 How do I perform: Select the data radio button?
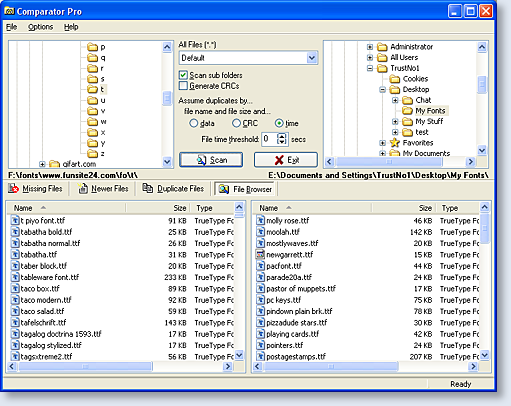[193, 123]
